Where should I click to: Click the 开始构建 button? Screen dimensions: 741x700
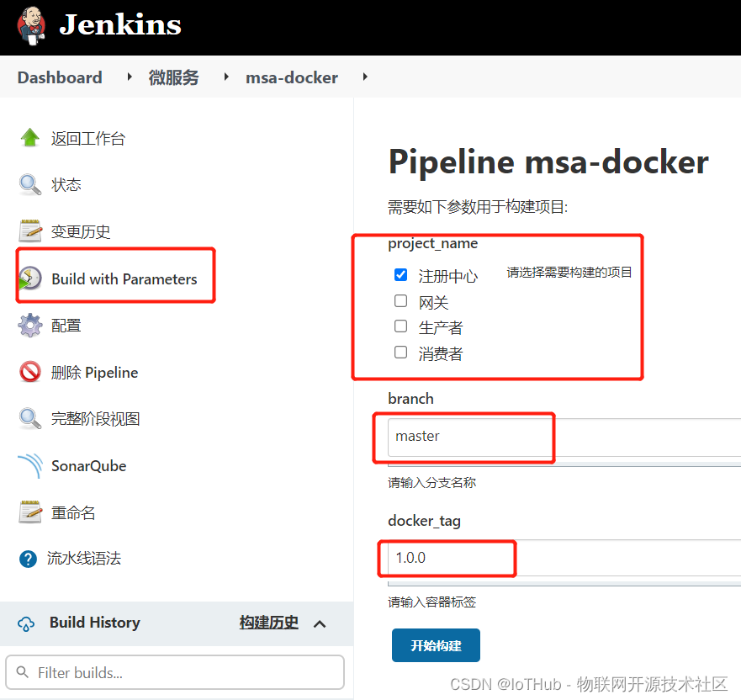point(436,645)
